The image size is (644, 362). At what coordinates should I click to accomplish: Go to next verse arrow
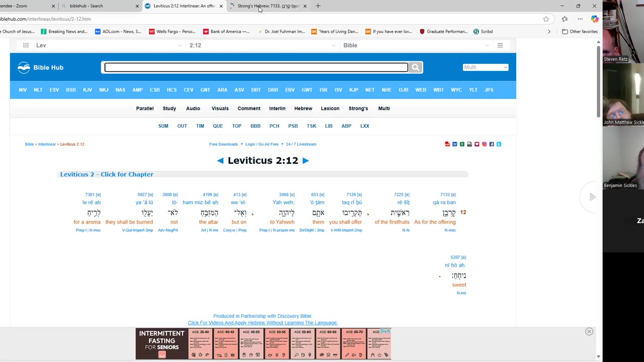(x=305, y=161)
